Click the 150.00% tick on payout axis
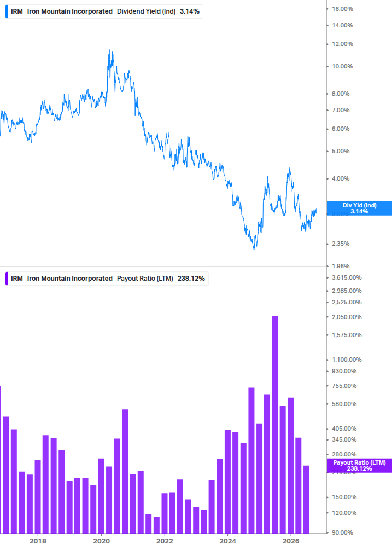 coord(344,497)
